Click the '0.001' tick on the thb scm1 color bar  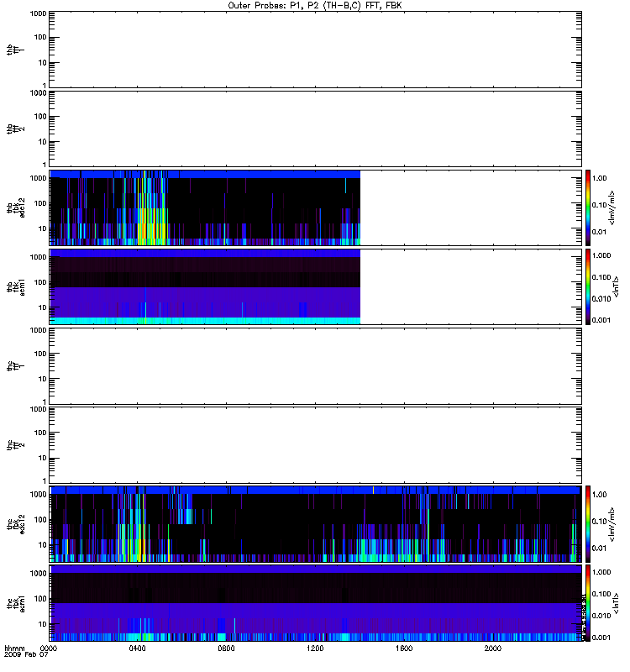point(601,320)
